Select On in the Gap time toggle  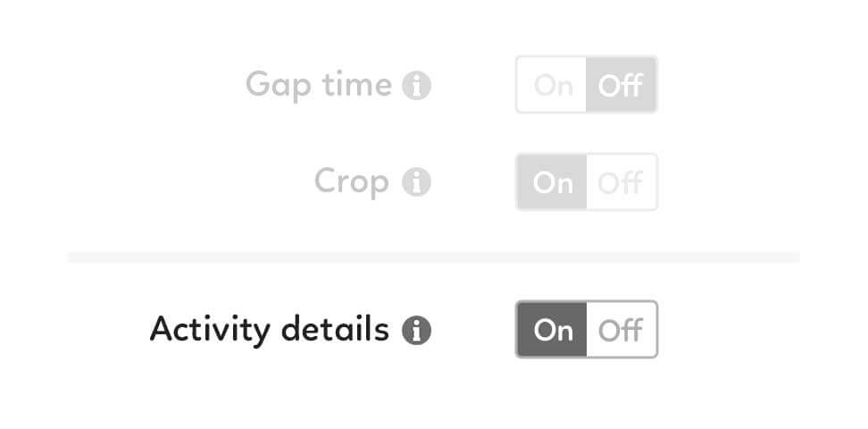[552, 85]
